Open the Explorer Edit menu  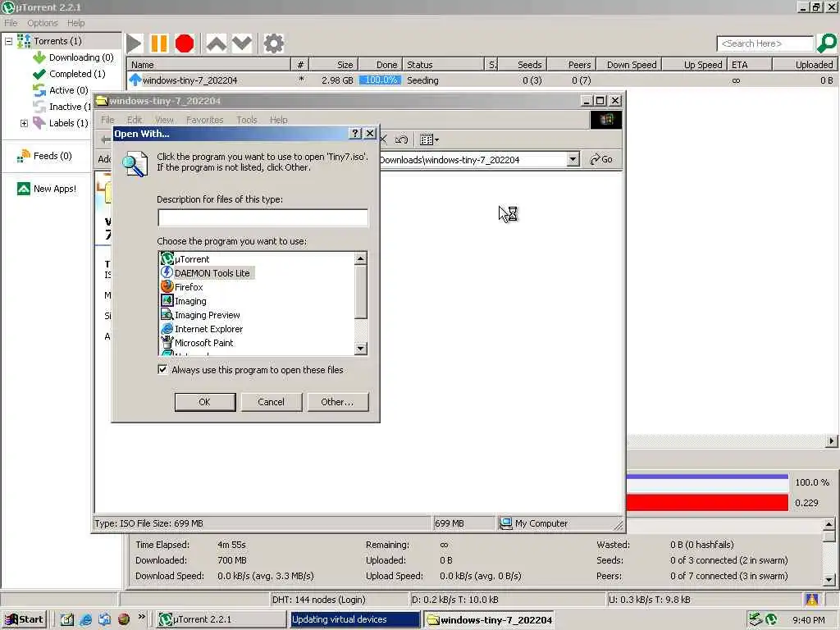[x=135, y=120]
